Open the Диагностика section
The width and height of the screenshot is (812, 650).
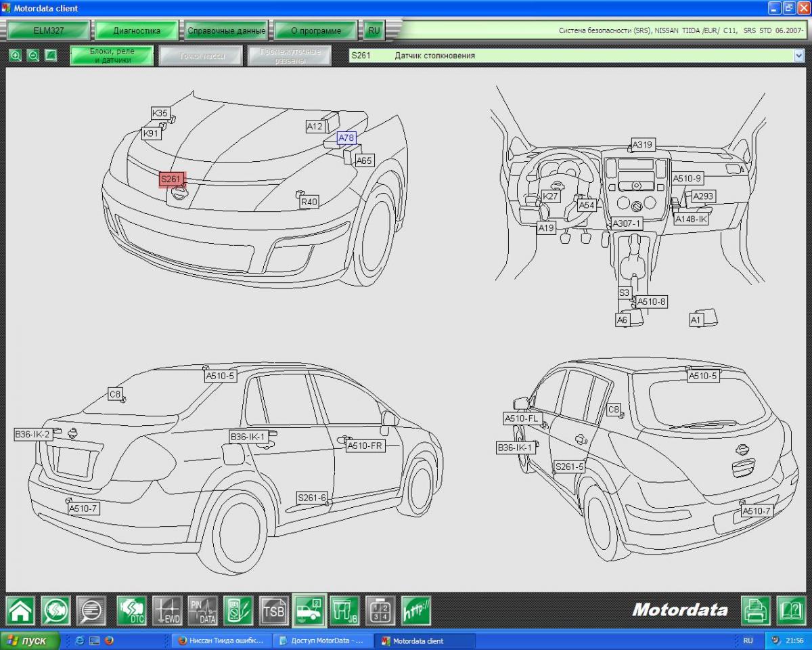click(137, 30)
